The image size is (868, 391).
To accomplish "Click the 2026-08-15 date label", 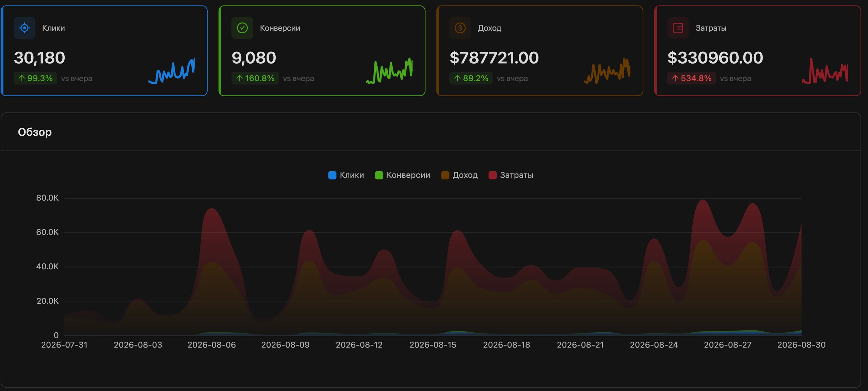I will [433, 345].
